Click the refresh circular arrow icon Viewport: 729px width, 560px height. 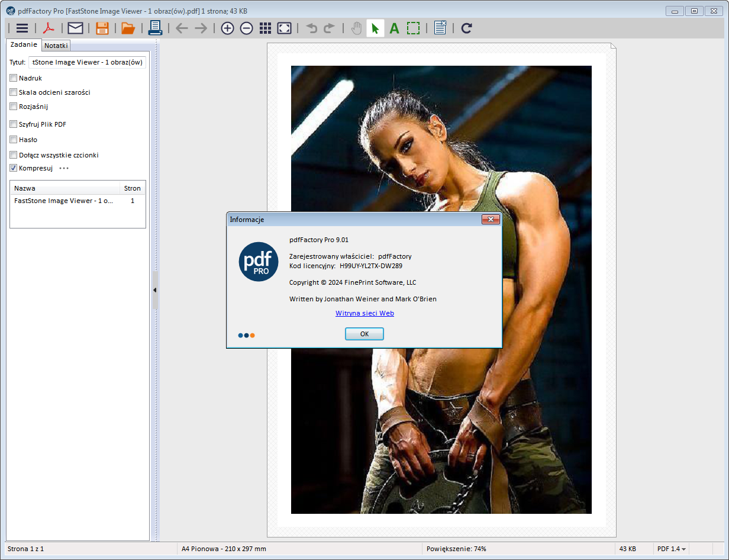(466, 28)
